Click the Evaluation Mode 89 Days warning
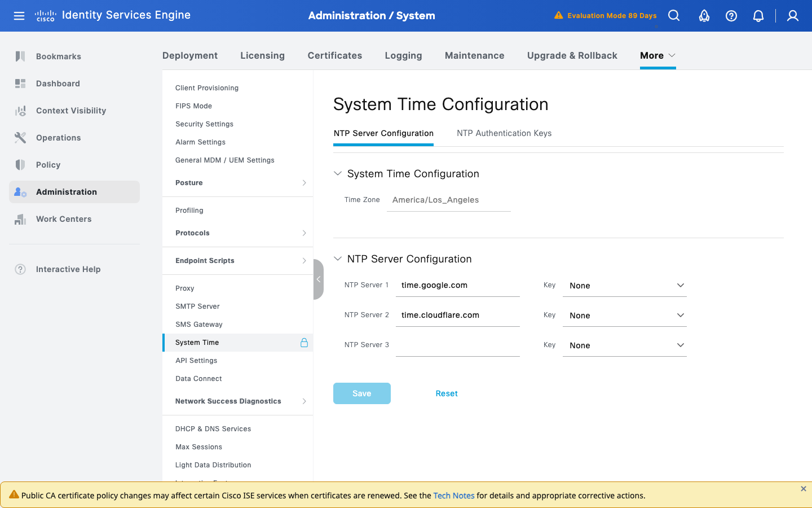The image size is (812, 508). (x=606, y=16)
